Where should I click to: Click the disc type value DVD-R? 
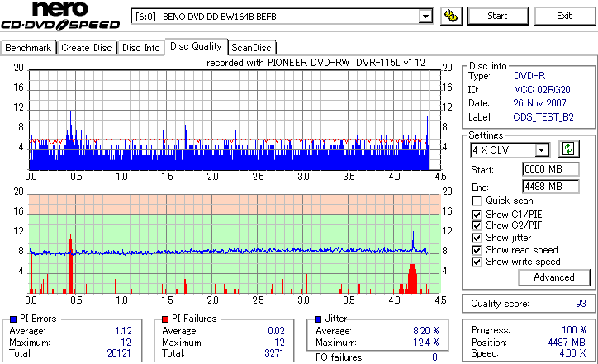[x=529, y=76]
